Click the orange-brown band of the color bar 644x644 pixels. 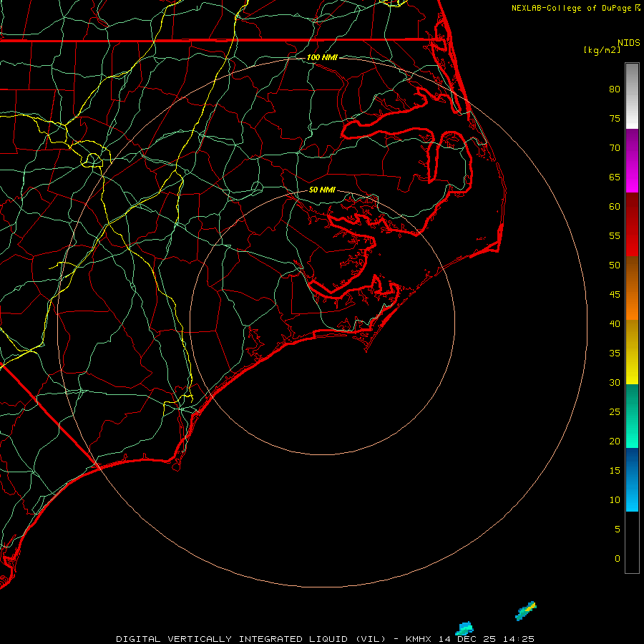click(x=632, y=288)
